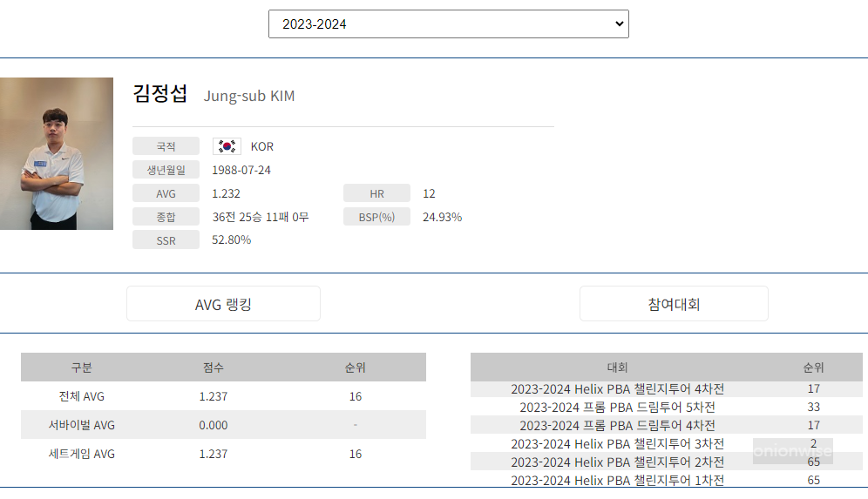Image resolution: width=868 pixels, height=499 pixels.
Task: Click the player name 김정섭
Action: coord(160,93)
